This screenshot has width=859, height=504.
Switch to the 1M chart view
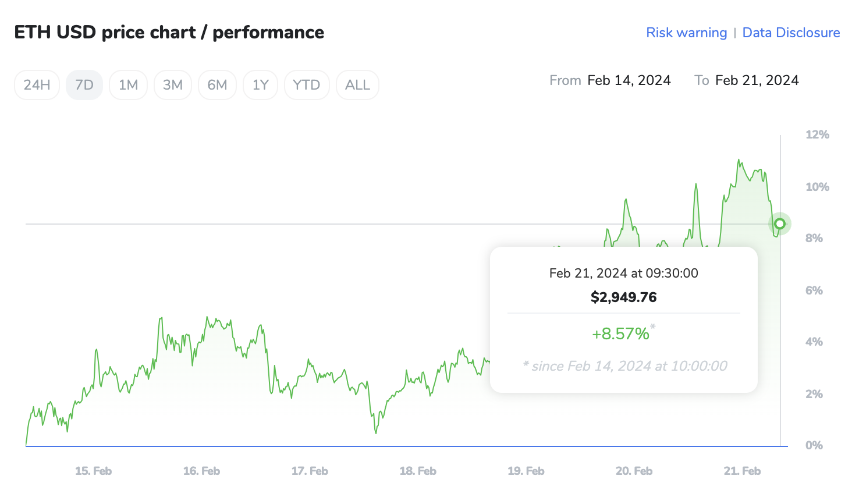pyautogui.click(x=128, y=84)
